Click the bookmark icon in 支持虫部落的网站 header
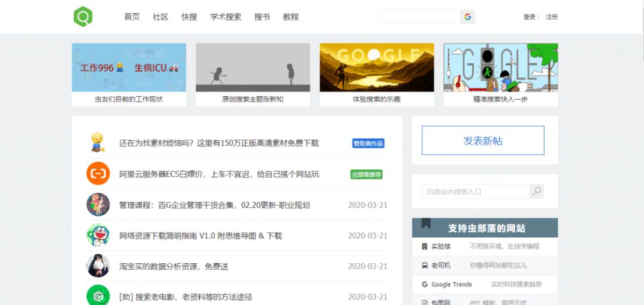This screenshot has width=644, height=305. pyautogui.click(x=426, y=223)
